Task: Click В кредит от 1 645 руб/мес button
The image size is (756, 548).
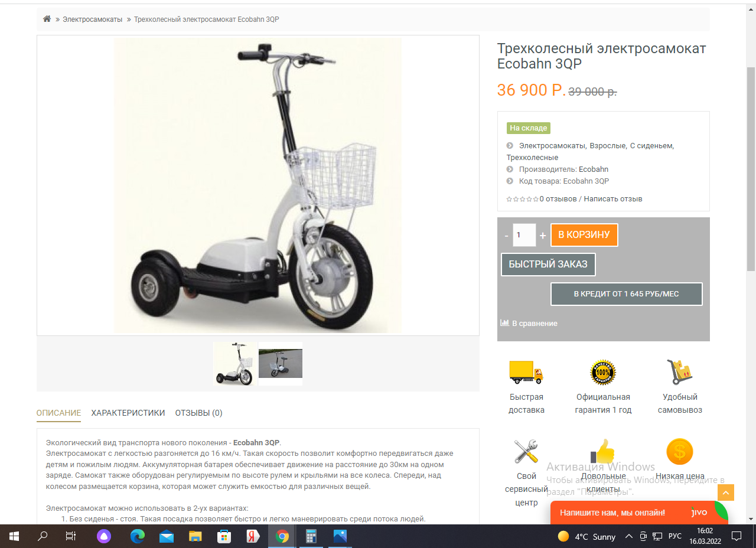Action: click(627, 294)
